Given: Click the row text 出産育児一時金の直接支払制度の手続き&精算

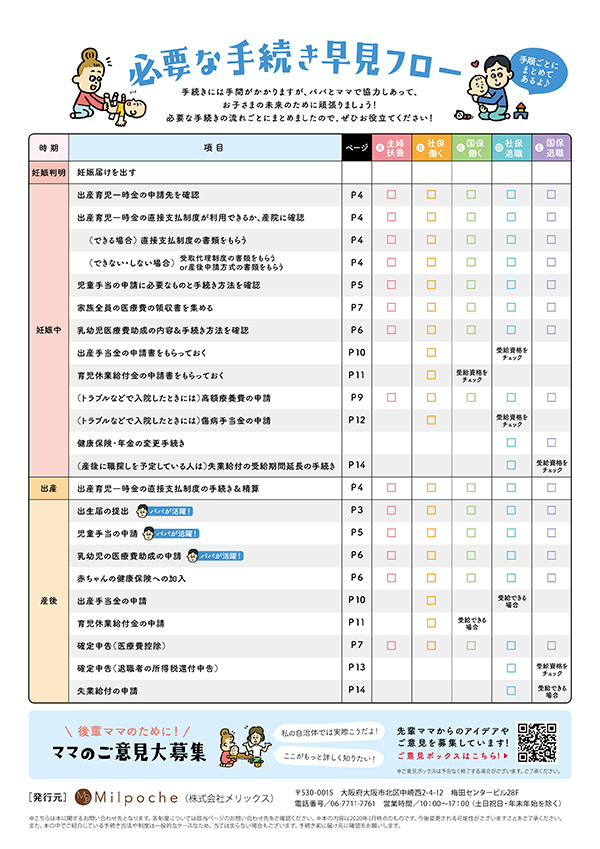Looking at the screenshot, I should point(168,488).
